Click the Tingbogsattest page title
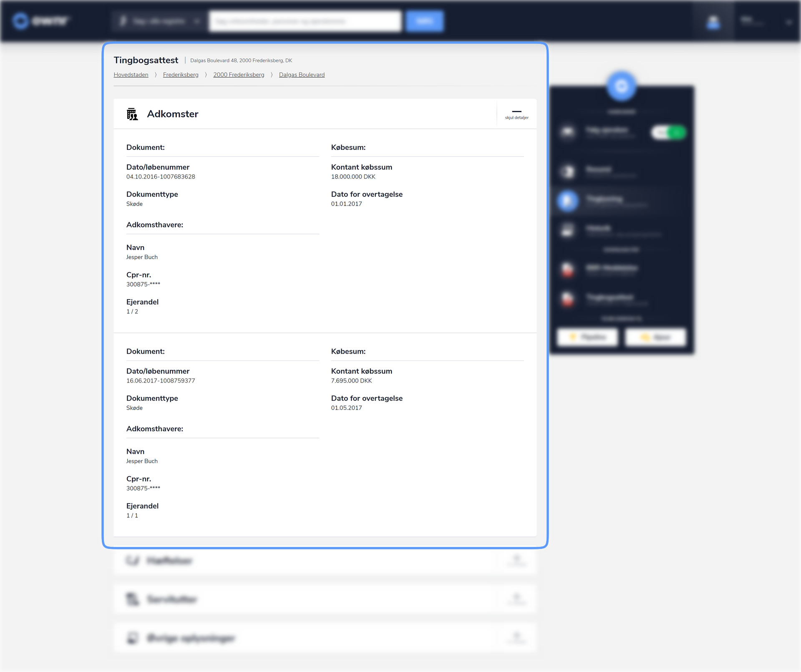The height and width of the screenshot is (672, 801). click(x=146, y=60)
